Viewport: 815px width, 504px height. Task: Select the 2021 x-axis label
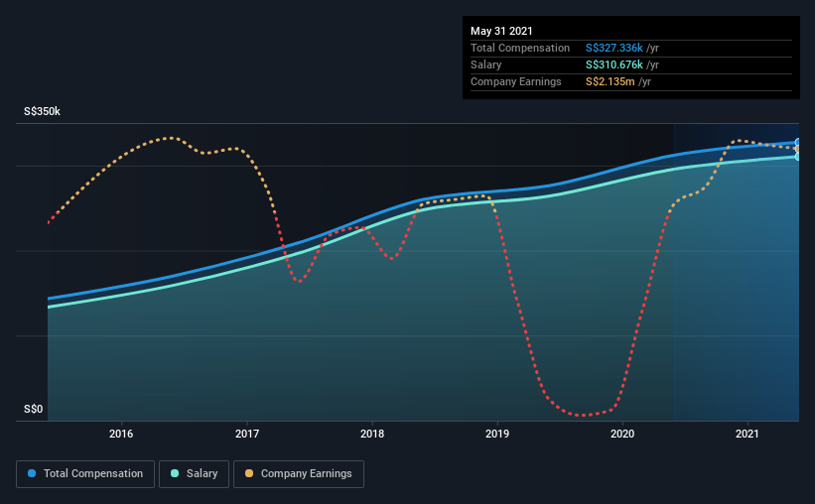pyautogui.click(x=747, y=434)
